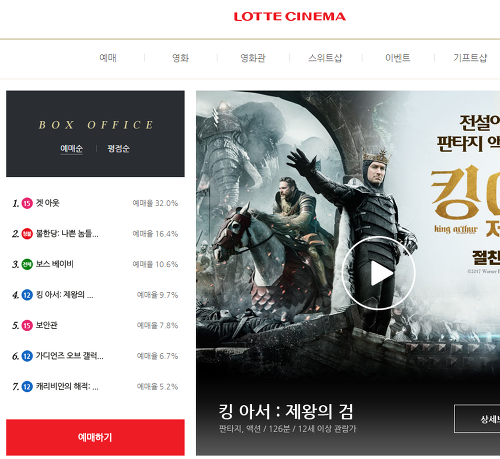Click the 12 rating badge beside 킹 아서
500x459 pixels.
(x=27, y=295)
